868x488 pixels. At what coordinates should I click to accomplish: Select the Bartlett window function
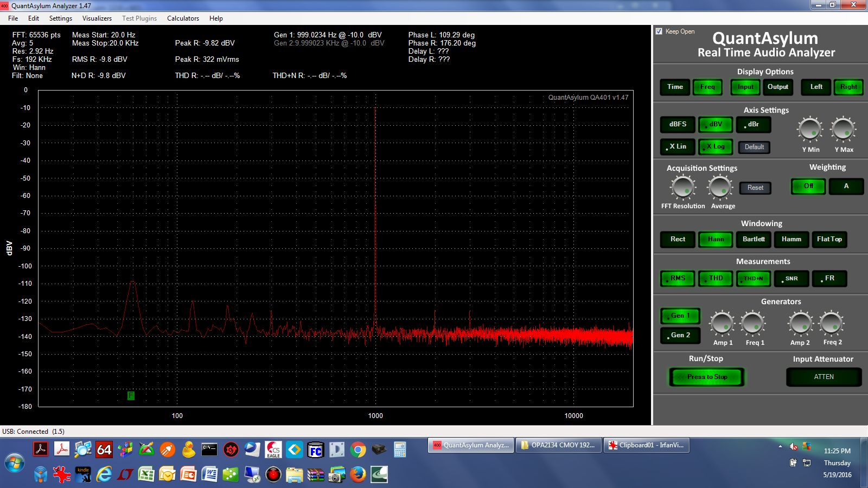pos(754,239)
